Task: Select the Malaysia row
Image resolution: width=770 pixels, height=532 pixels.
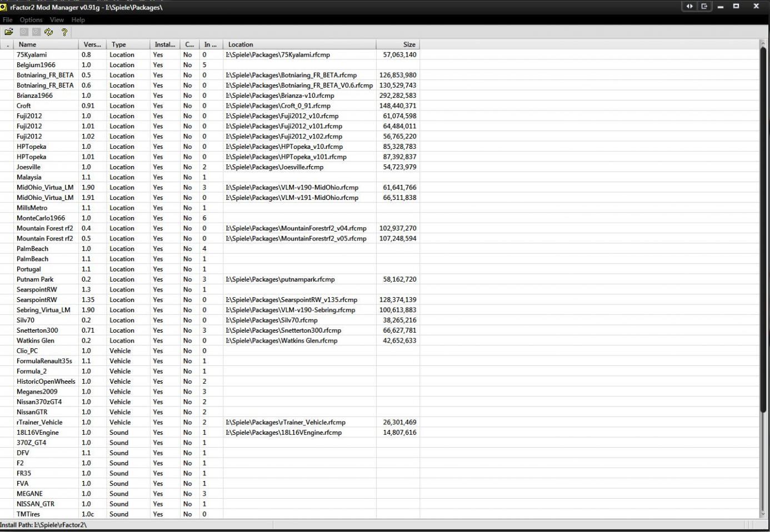Action: (x=210, y=177)
